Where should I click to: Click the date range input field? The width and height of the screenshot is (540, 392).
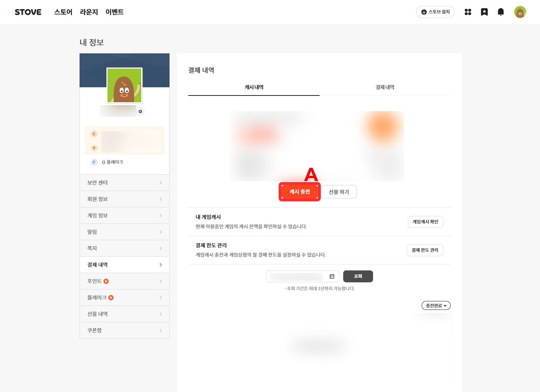click(296, 276)
